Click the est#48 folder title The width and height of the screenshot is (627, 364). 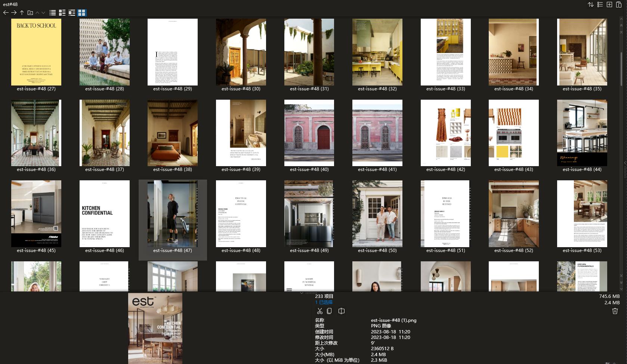pos(10,4)
